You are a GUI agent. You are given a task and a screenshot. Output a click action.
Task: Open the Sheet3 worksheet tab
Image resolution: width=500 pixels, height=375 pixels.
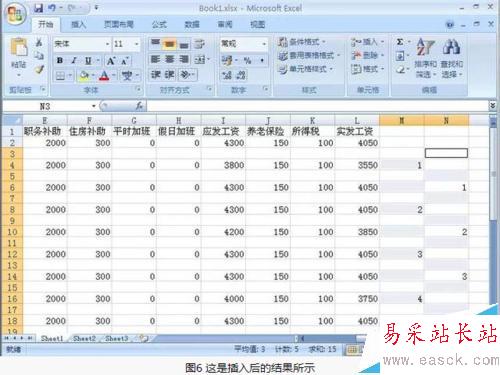116,338
